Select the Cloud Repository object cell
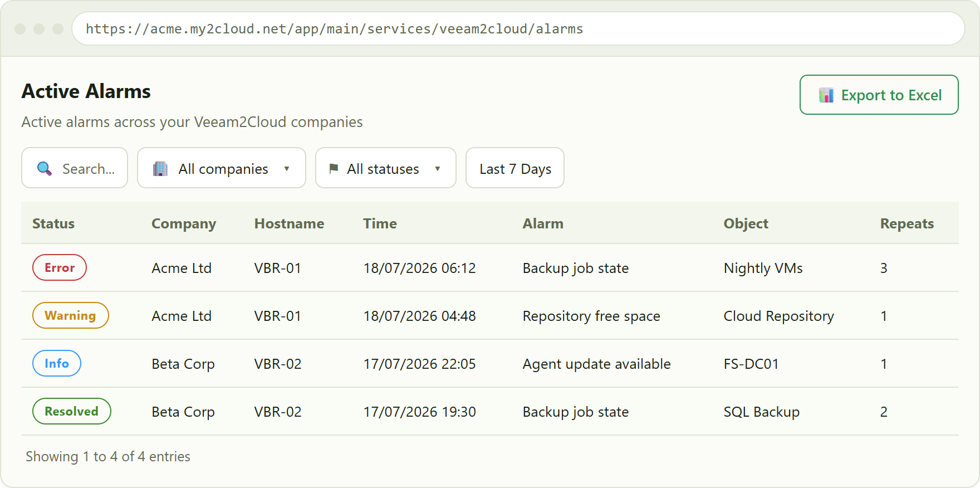The height and width of the screenshot is (488, 980). 778,316
